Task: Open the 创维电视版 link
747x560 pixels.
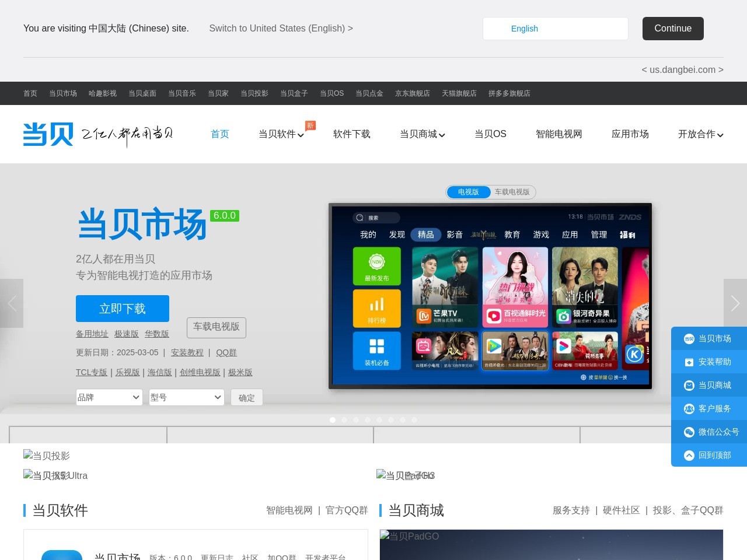Action: [x=200, y=372]
